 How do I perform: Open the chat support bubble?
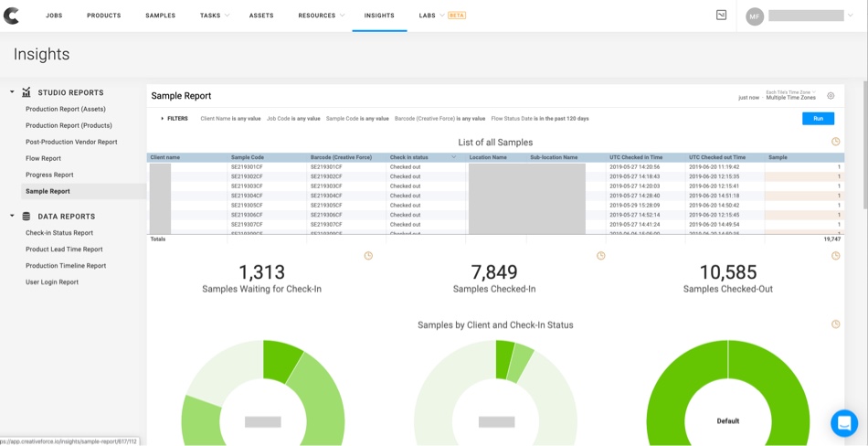pos(843,422)
